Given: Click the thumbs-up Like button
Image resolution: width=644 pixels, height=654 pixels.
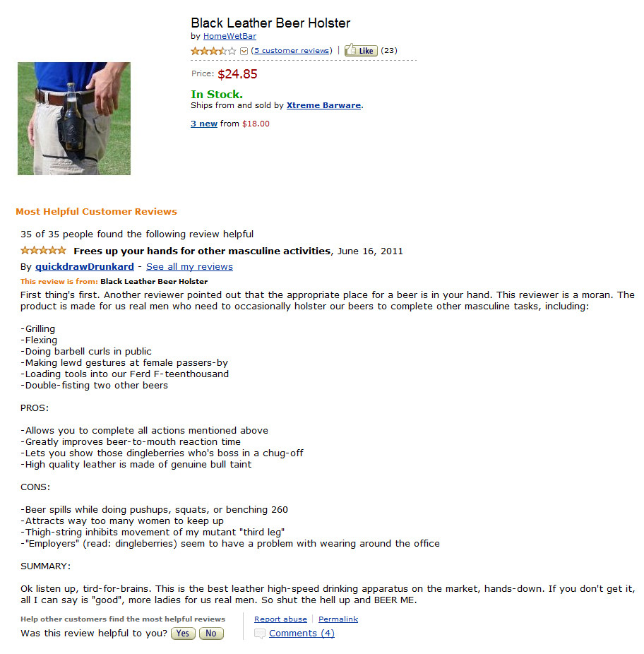Looking at the screenshot, I should (x=361, y=51).
